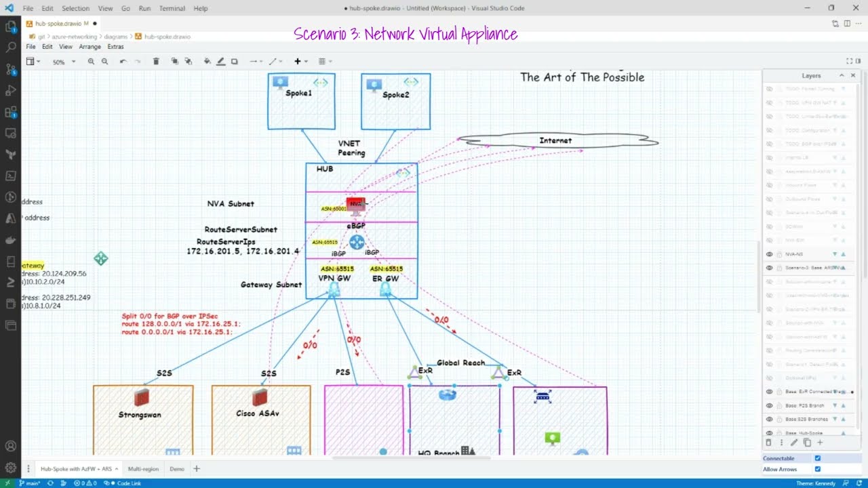Open the Manage gear menu
The image size is (868, 488).
(x=11, y=468)
